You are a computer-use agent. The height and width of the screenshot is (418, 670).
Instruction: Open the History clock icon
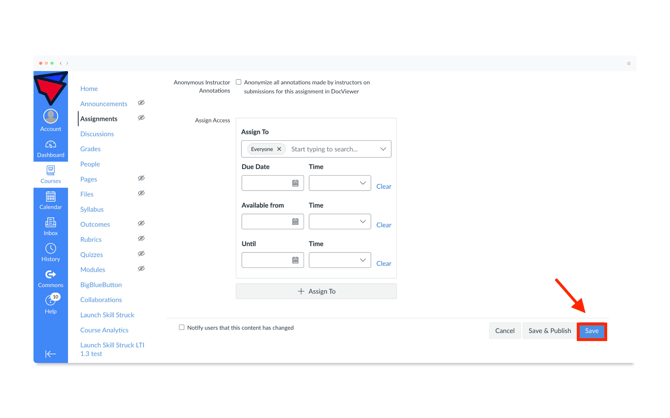[x=50, y=248]
